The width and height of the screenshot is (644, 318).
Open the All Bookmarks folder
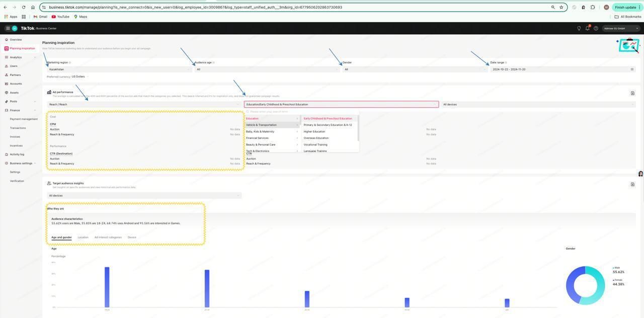(x=628, y=17)
